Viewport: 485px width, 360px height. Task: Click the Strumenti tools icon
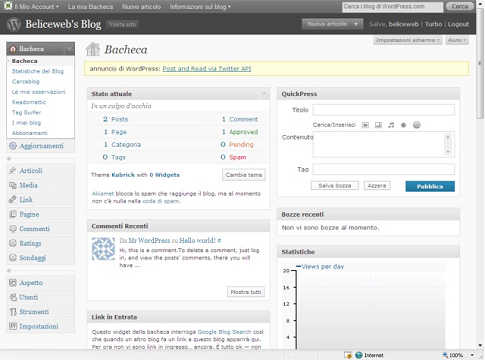tap(13, 312)
